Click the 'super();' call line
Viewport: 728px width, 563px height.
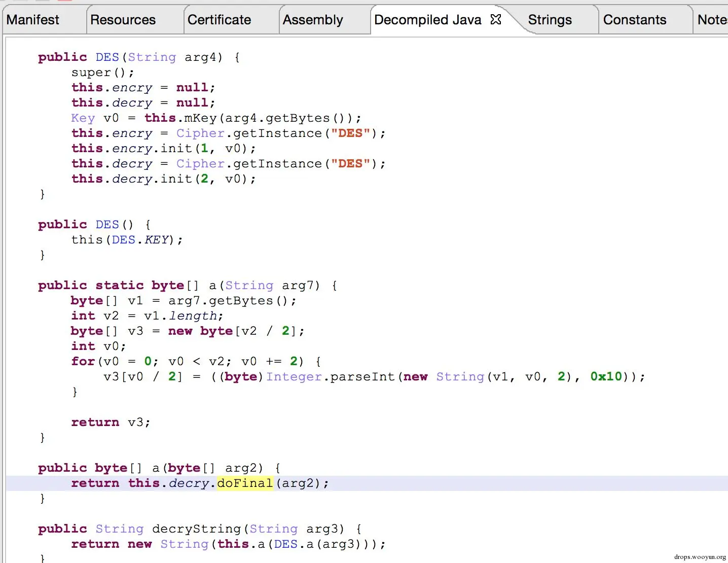click(x=103, y=73)
